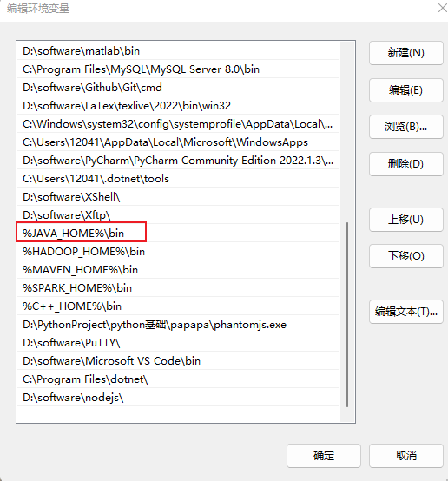Select the Microsoft VS Code\bin entry
448x481 pixels.
tap(178, 361)
